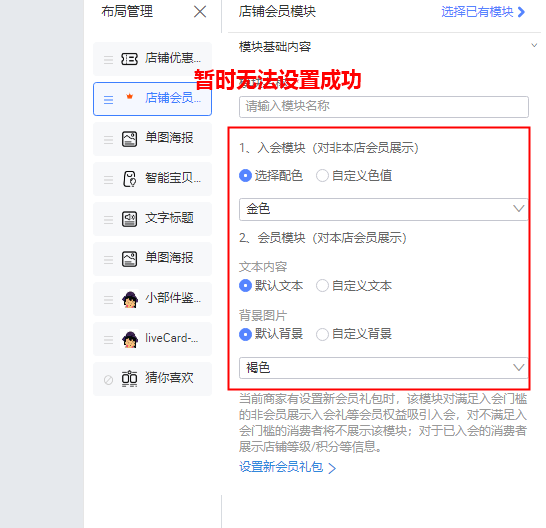Collapse the 模块基础内容 section chevron
546x528 pixels.
[534, 45]
